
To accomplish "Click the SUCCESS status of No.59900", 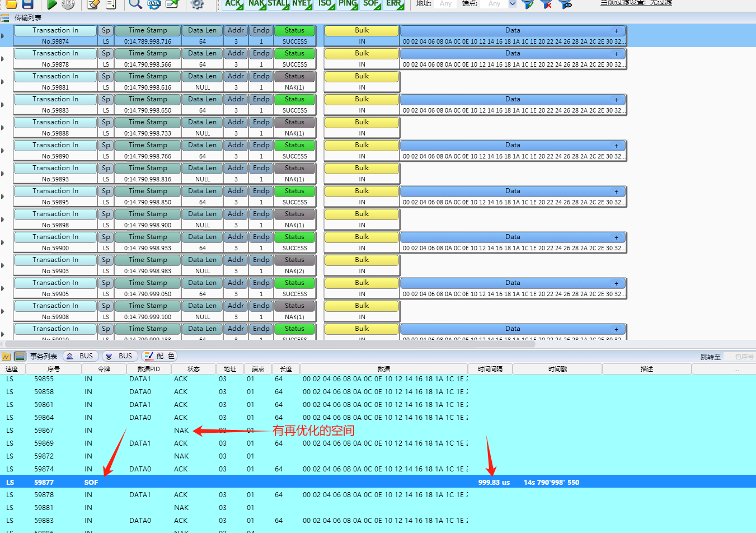I will pos(294,248).
